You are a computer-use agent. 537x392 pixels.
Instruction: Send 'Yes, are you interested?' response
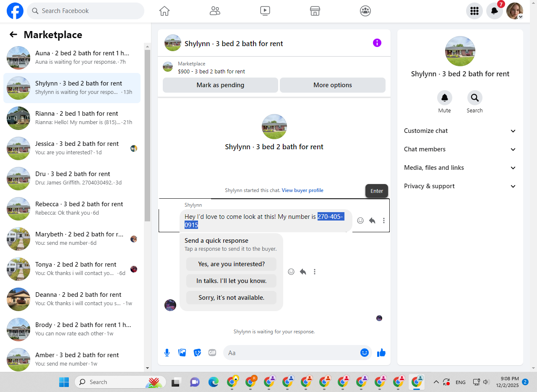[232, 264]
